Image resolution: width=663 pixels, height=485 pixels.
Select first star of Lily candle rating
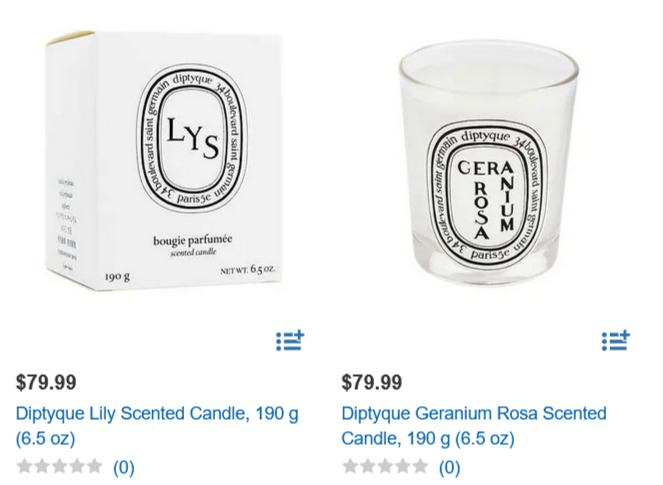click(25, 466)
